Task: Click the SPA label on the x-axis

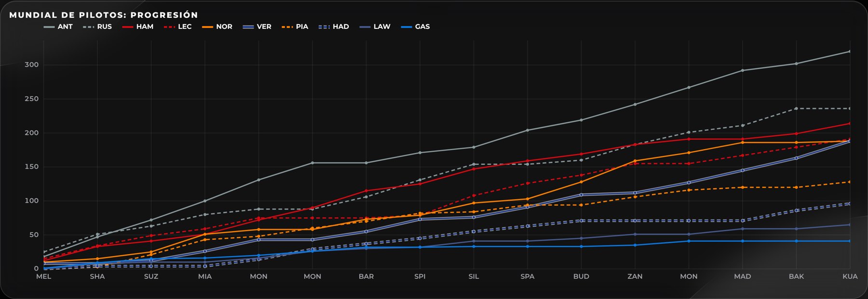Action: (528, 276)
